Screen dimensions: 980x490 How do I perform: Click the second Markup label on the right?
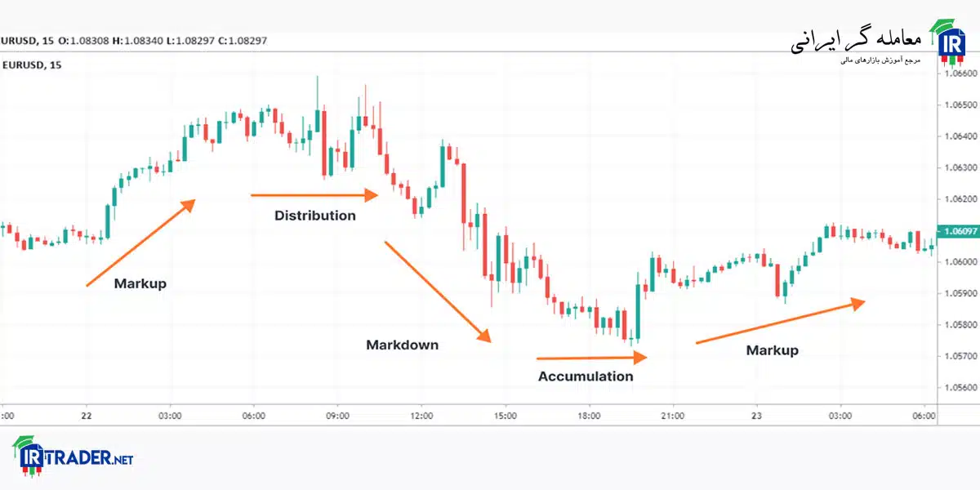tap(773, 350)
